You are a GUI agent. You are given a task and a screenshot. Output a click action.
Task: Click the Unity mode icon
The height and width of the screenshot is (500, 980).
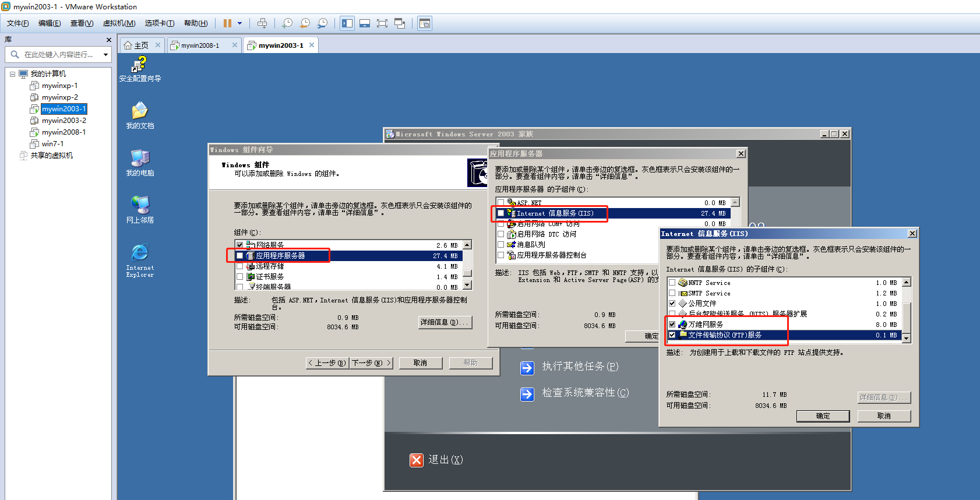click(400, 23)
